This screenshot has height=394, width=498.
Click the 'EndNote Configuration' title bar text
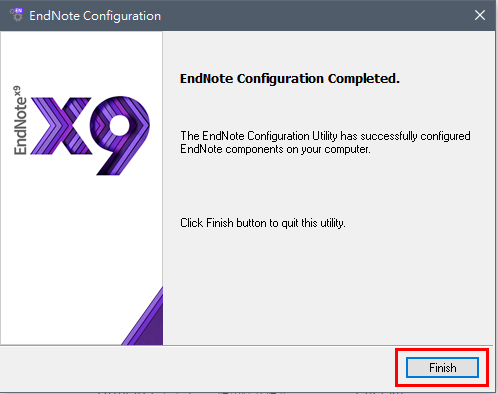pos(95,16)
